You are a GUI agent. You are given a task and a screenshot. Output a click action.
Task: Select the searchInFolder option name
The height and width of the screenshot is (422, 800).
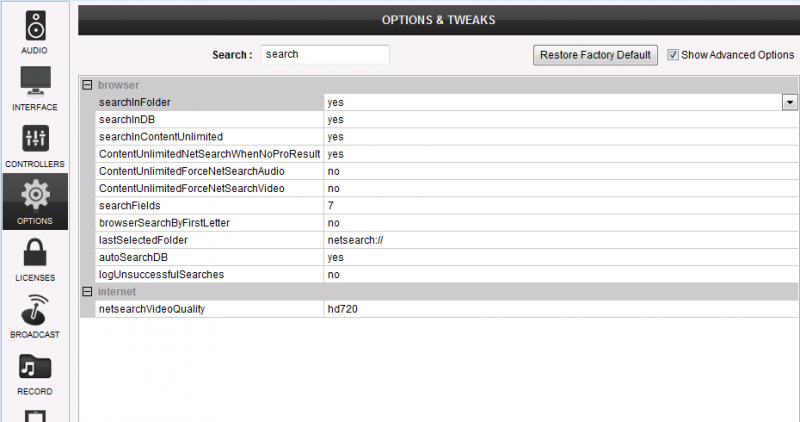point(135,102)
